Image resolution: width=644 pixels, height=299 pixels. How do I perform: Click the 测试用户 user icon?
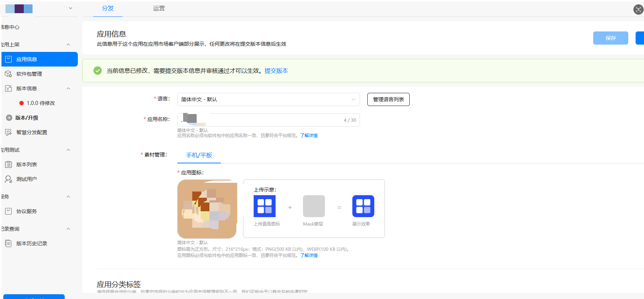[8, 179]
